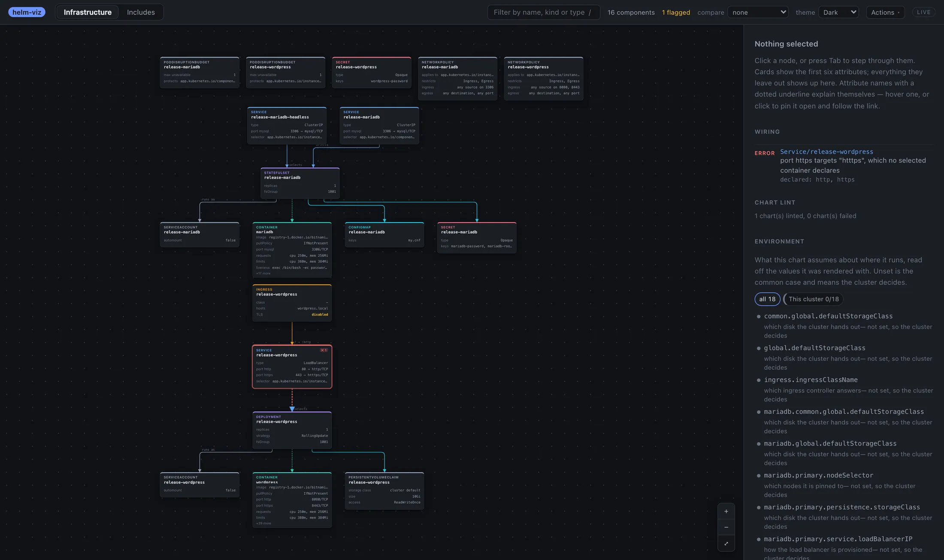
Task: Click the error badge on Service release-wordpress
Action: pos(324,350)
